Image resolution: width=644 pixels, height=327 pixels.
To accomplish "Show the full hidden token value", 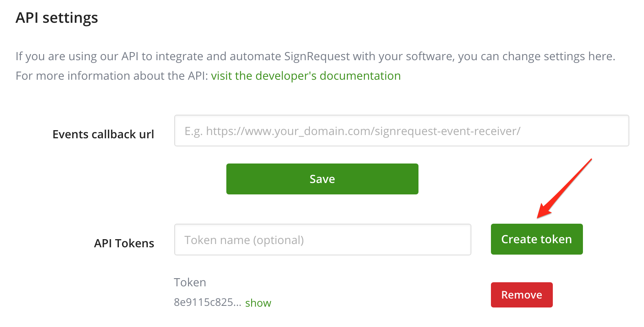I will (258, 303).
